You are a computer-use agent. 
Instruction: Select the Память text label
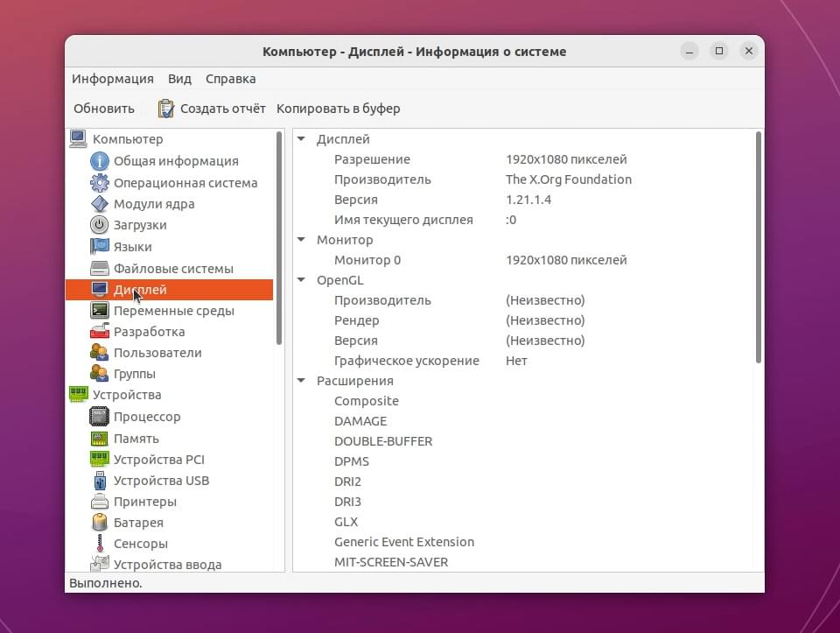(x=136, y=439)
